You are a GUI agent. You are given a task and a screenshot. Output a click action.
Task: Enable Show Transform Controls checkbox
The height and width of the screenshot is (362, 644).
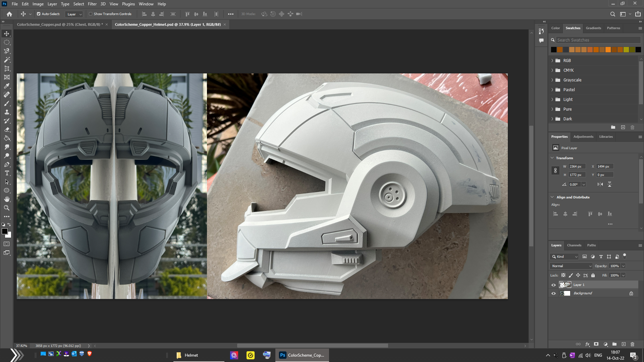(x=91, y=14)
